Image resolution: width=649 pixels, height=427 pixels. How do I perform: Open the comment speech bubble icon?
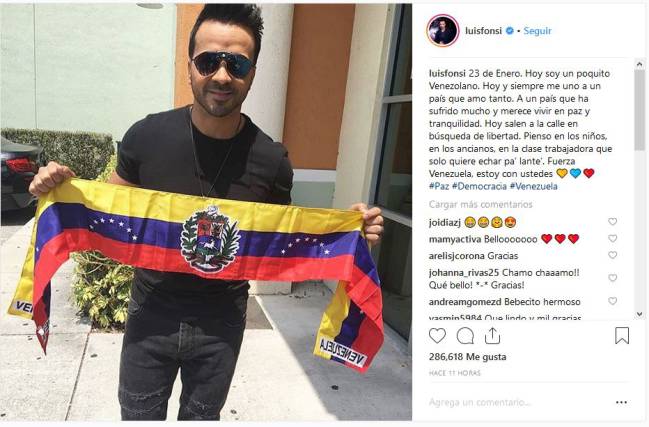[x=465, y=336]
